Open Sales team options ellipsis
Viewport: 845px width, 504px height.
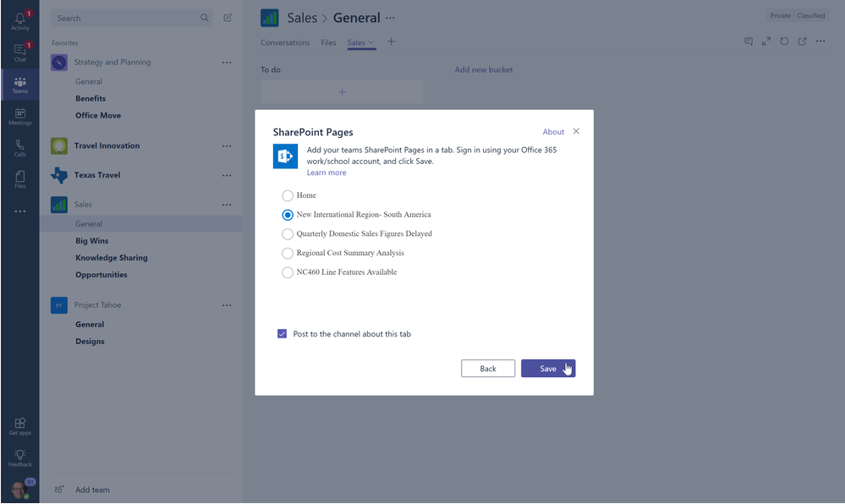coord(227,205)
